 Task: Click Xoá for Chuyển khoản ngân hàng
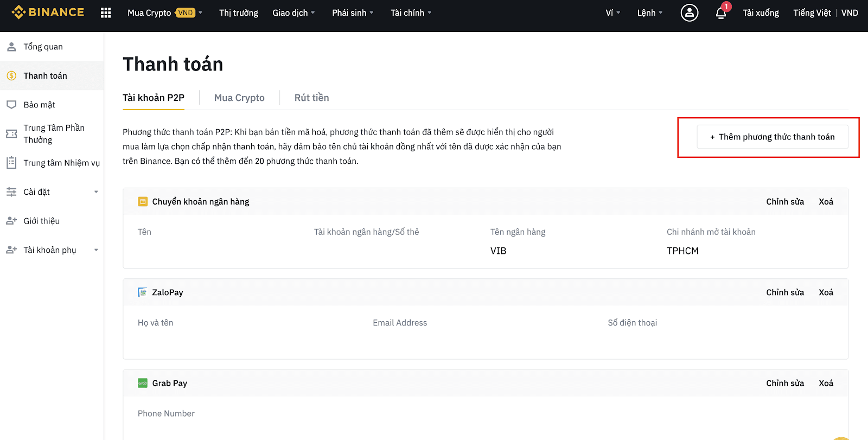(826, 201)
